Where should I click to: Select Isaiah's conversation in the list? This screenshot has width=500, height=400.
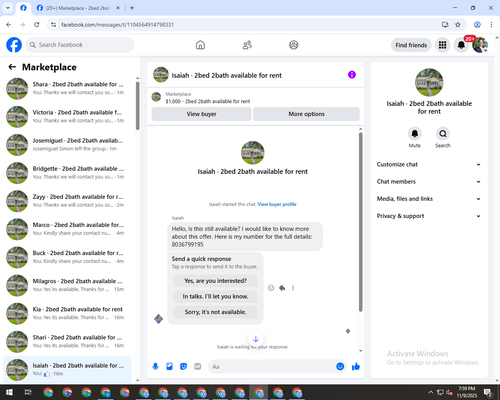point(67,370)
